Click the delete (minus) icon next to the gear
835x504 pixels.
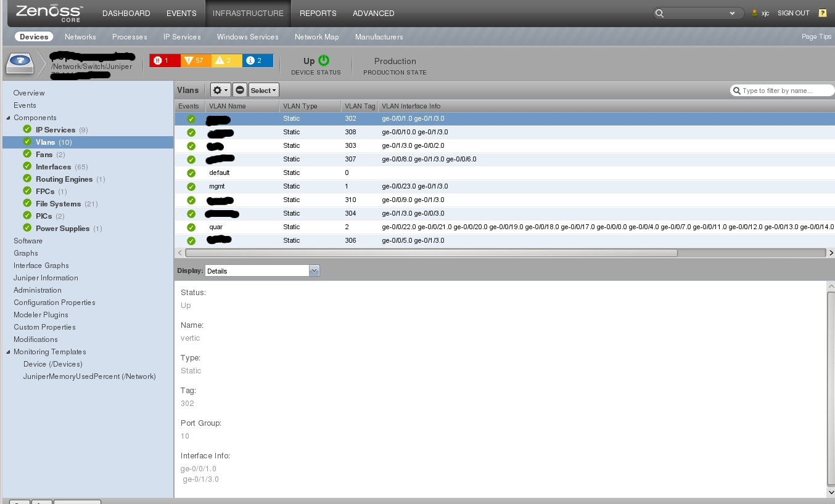point(239,90)
